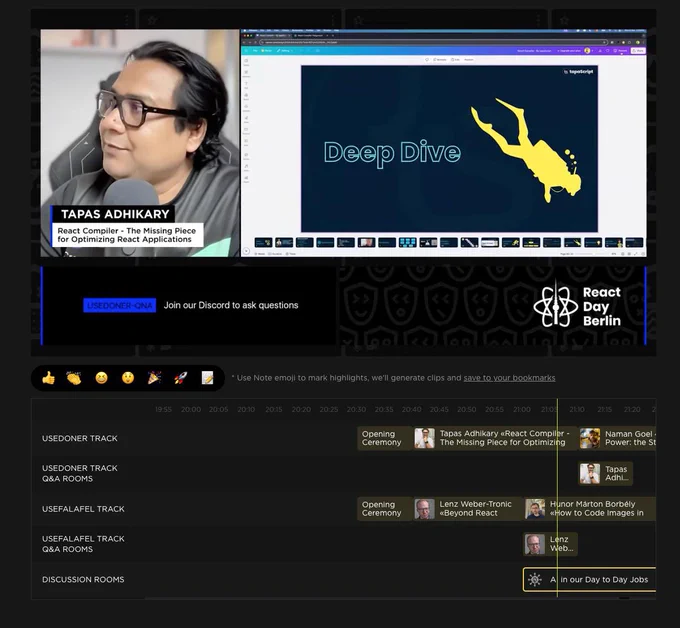Open Naman Goel talk in schedule

(617, 438)
